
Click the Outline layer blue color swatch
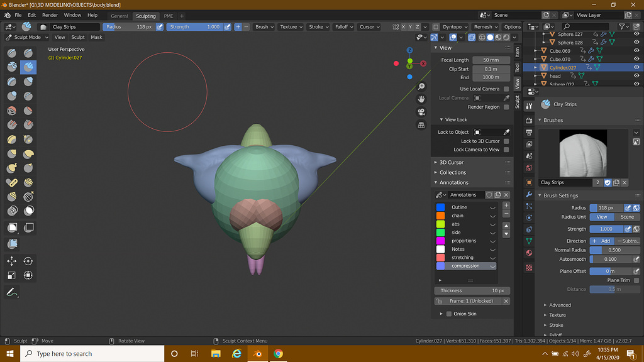pyautogui.click(x=440, y=207)
